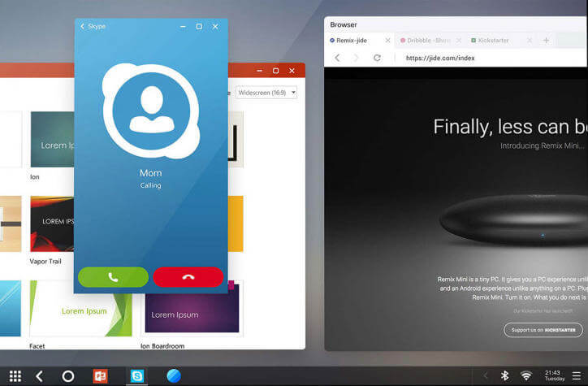Reload the page in the Browser
The height and width of the screenshot is (386, 588).
point(378,58)
